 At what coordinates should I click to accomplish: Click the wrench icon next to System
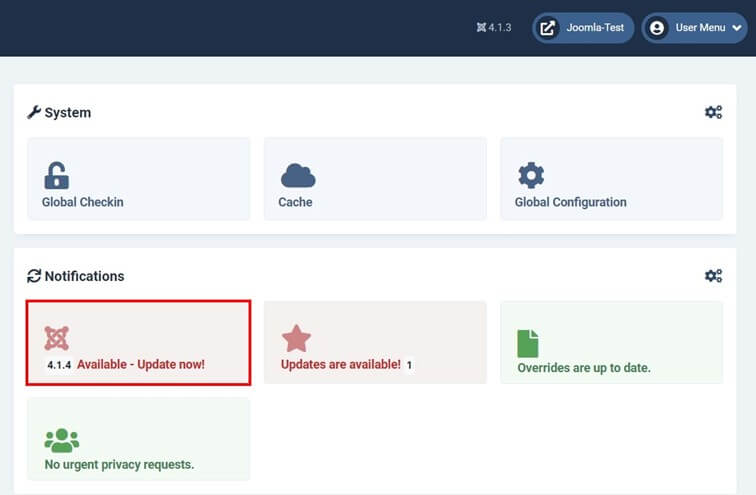click(x=34, y=112)
